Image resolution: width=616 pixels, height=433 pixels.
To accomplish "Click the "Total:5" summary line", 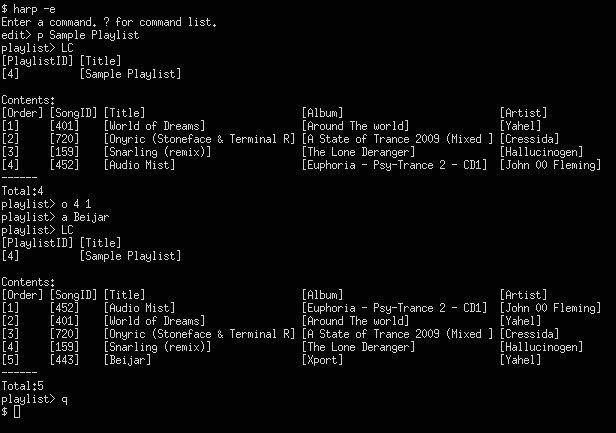I will tap(22, 386).
